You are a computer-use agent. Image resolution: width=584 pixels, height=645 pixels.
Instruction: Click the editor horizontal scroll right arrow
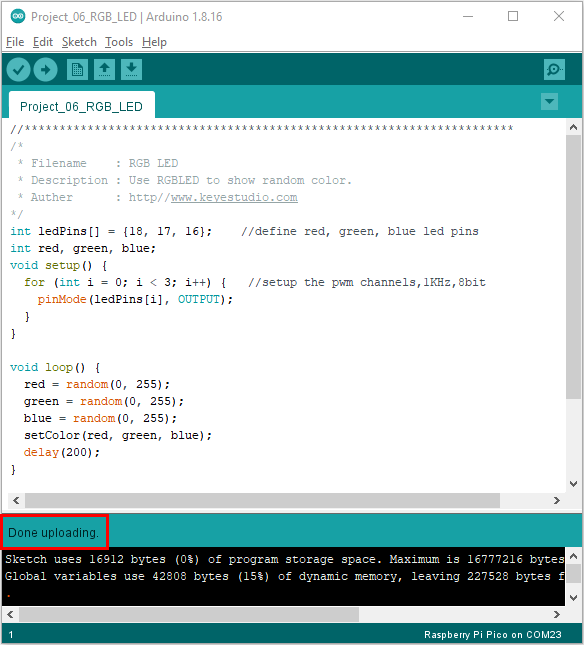pyautogui.click(x=557, y=500)
